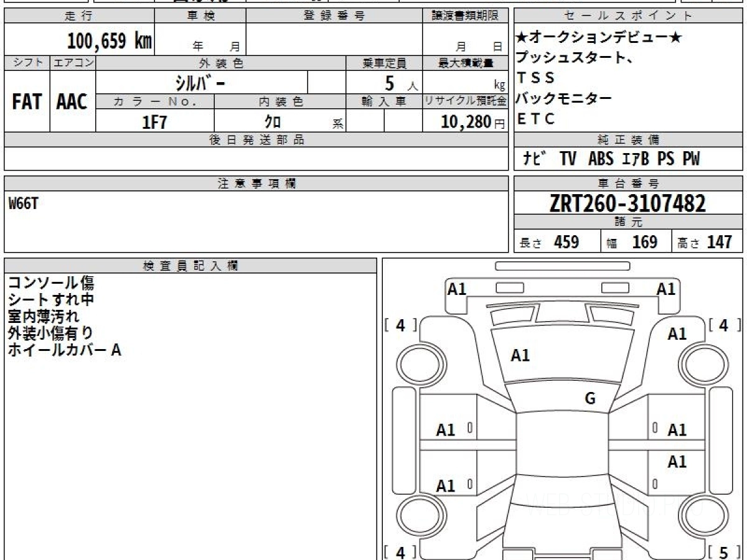
Task: Click the 検査員記入欄 header
Action: click(x=190, y=266)
